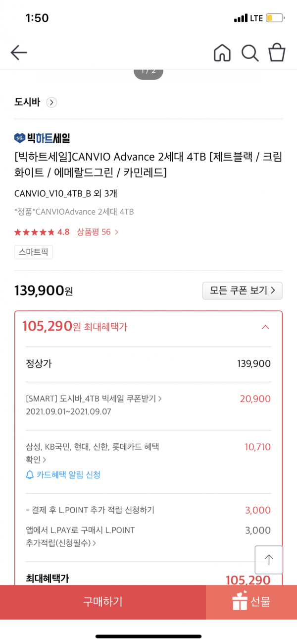Screen dimensions: 297x644
Task: Tap 결제 후 L.POINT 추가 적립 신청하기
Action: [90, 510]
